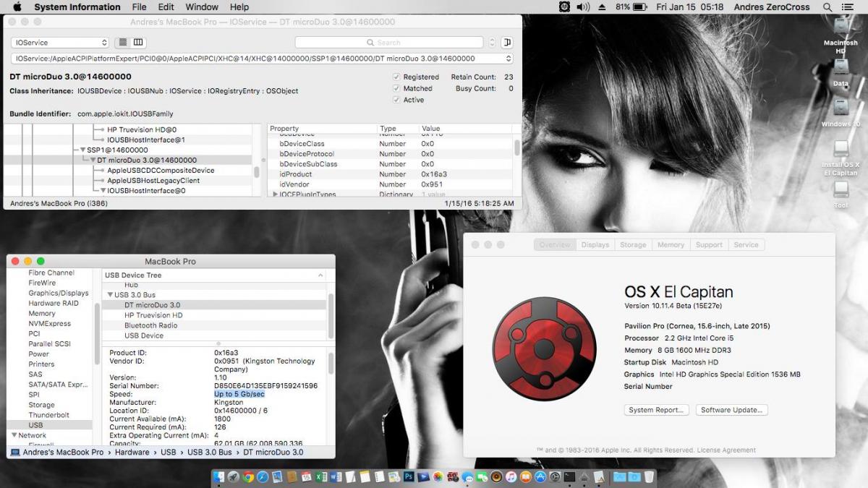868x488 pixels.
Task: Click the volume icon in menu bar
Action: pyautogui.click(x=584, y=7)
